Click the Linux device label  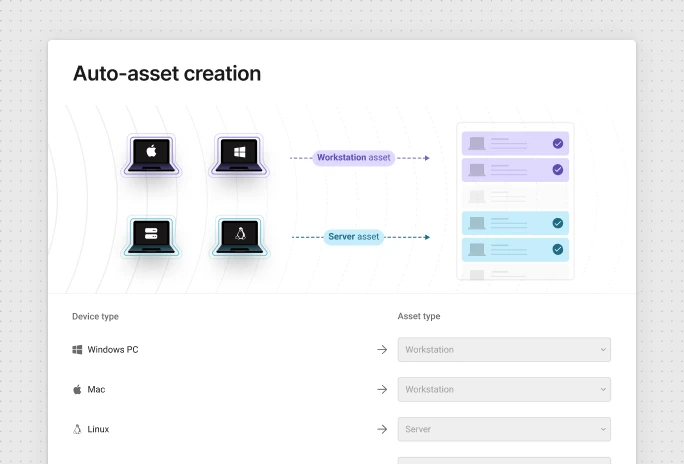click(x=98, y=429)
